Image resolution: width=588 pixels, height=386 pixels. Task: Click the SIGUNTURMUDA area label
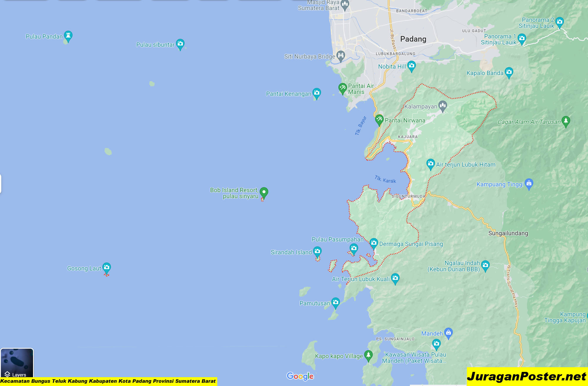point(408,196)
